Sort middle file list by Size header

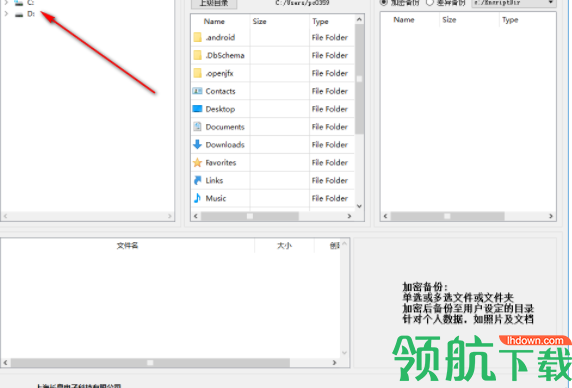click(259, 21)
